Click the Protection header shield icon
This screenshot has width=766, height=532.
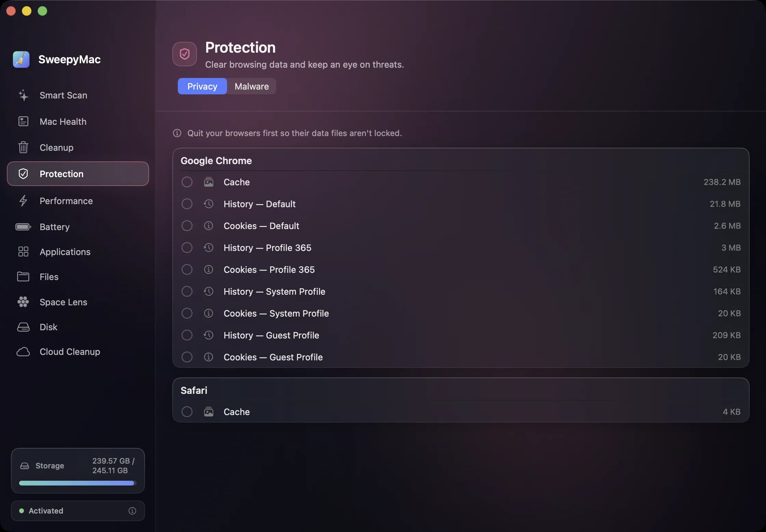click(x=185, y=54)
